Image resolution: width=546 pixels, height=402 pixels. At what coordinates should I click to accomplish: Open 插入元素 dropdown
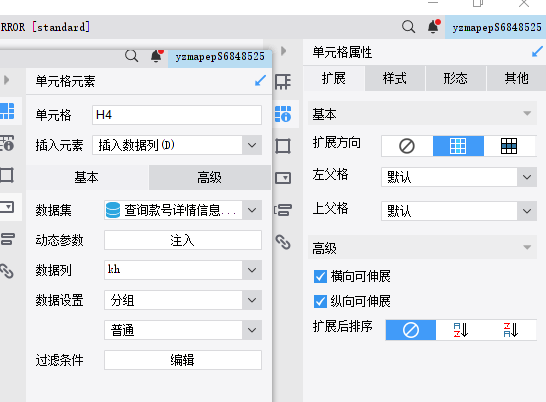[252, 145]
